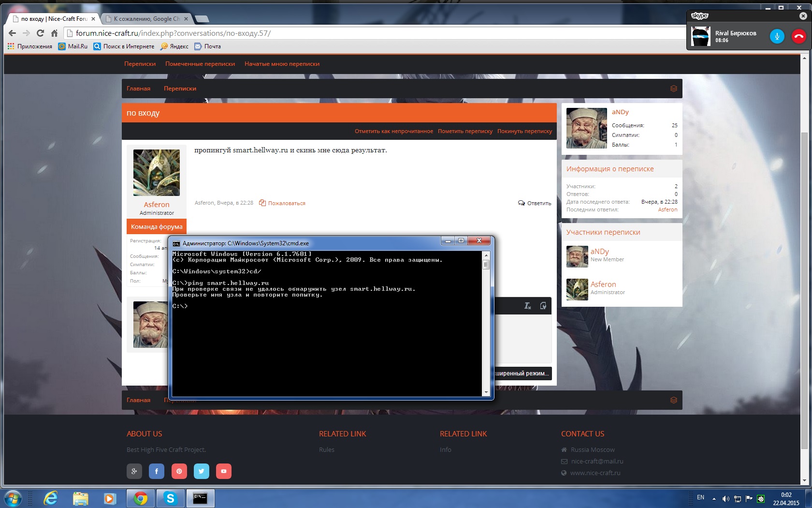Click Покинуть переписку link
812x508 pixels.
[524, 131]
